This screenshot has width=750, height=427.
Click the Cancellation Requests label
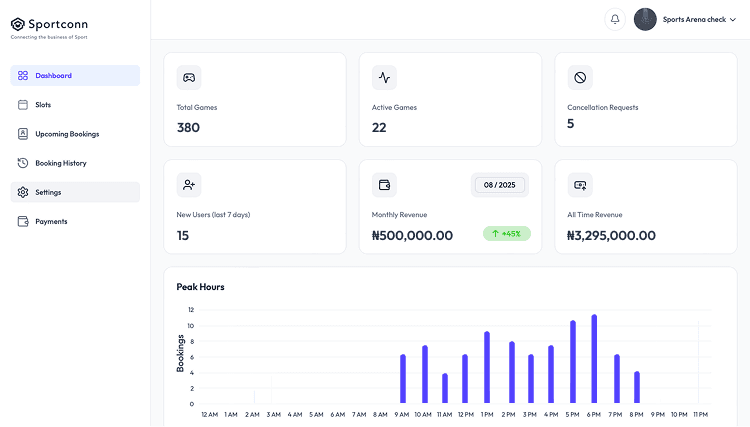[x=603, y=108]
